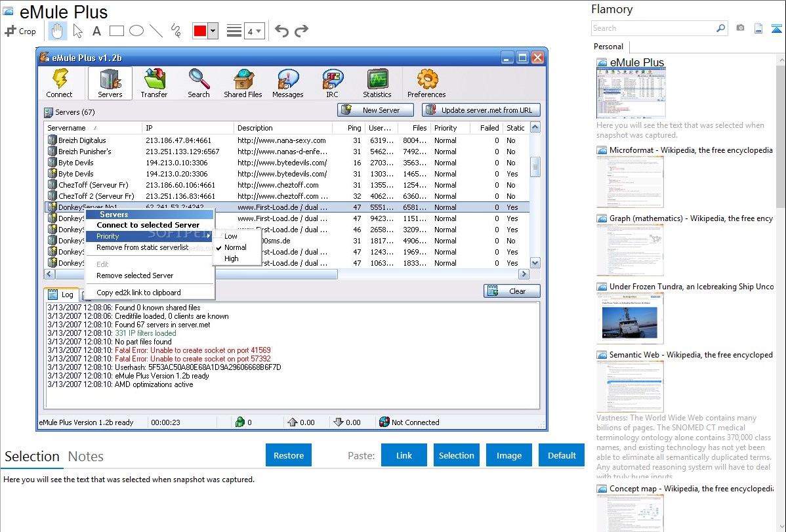Open the Statistics section

coord(377,84)
